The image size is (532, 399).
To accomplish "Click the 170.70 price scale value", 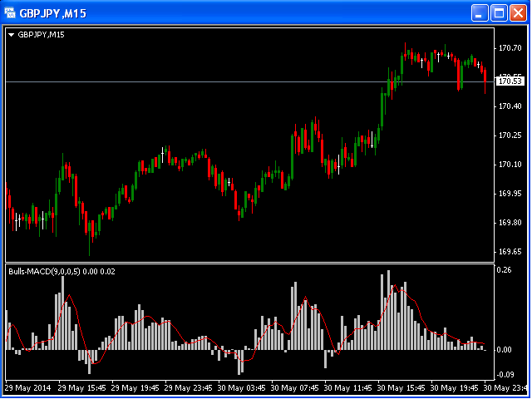I will click(x=510, y=48).
